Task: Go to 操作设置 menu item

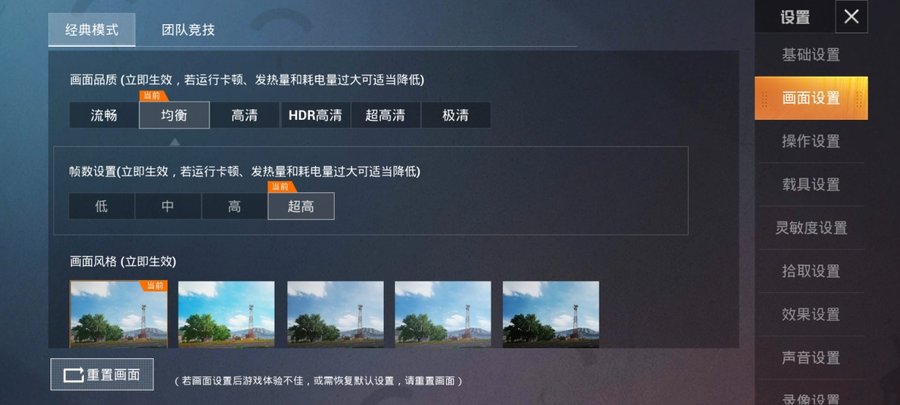Action: coord(810,141)
